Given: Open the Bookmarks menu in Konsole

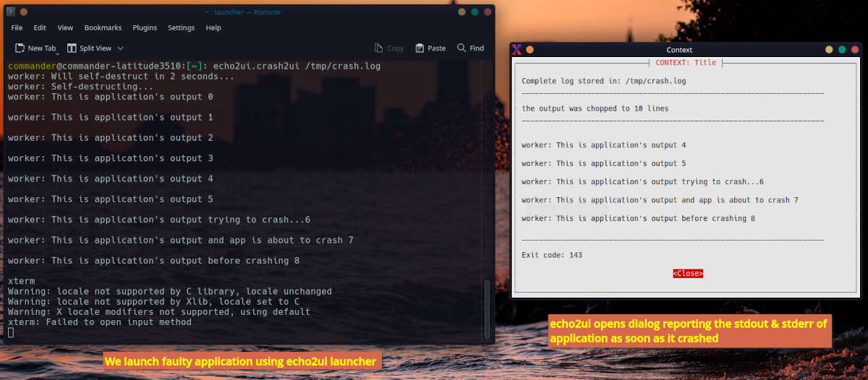Looking at the screenshot, I should pyautogui.click(x=103, y=27).
